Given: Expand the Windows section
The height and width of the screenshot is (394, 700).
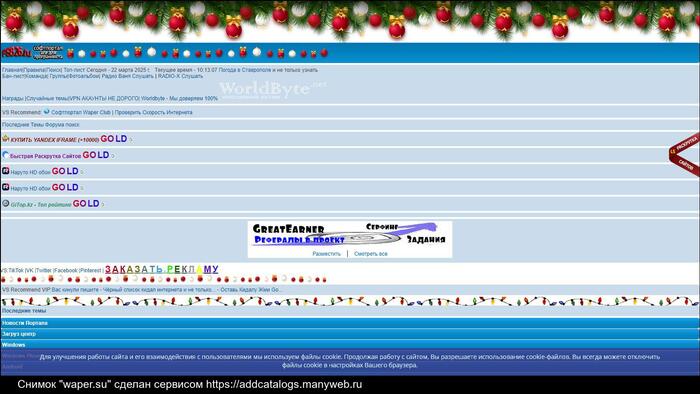Looking at the screenshot, I should coord(350,344).
